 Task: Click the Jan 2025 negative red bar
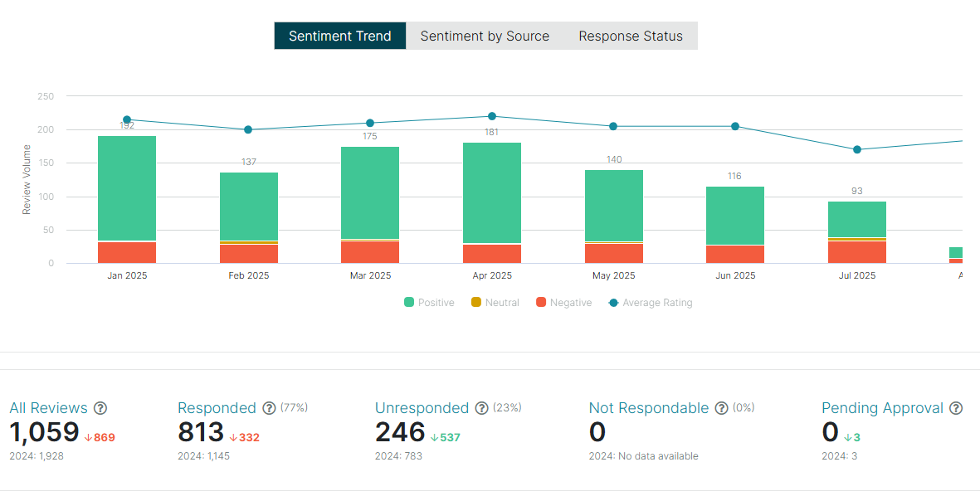[127, 253]
